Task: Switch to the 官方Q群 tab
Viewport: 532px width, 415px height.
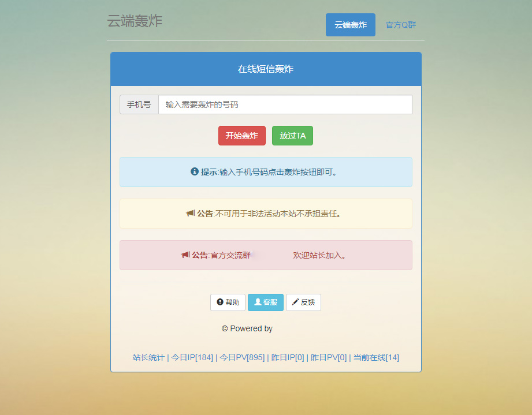Action: click(x=400, y=25)
